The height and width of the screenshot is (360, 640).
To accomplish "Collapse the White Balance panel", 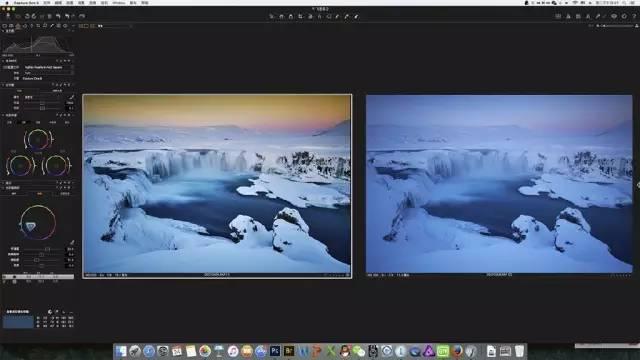I will [x=3, y=85].
